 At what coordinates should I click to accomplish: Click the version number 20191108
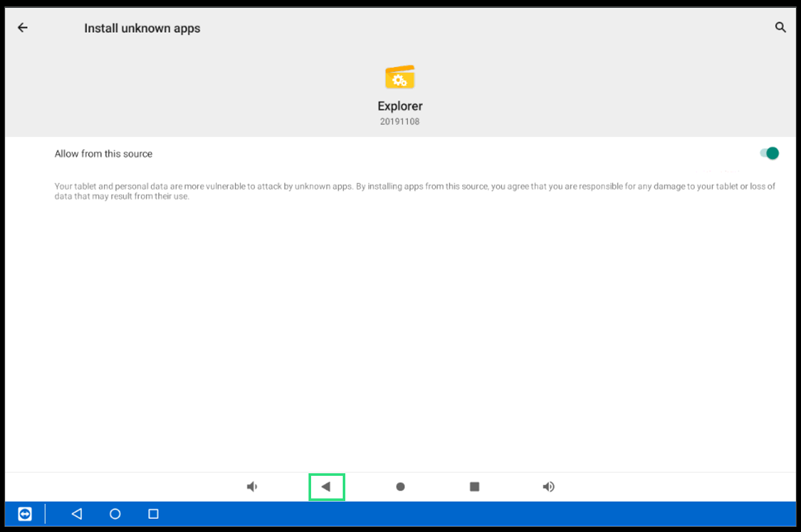pos(400,121)
